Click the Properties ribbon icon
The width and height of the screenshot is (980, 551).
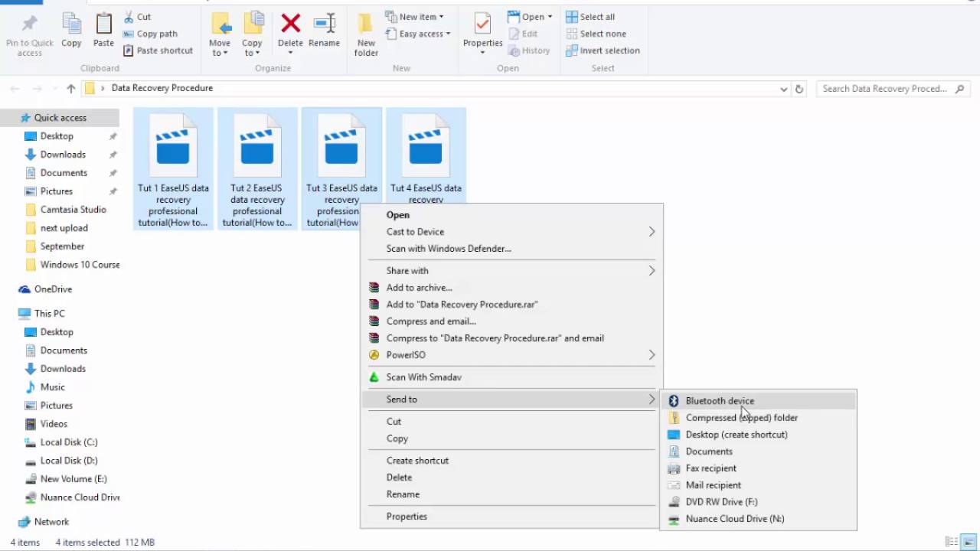482,24
